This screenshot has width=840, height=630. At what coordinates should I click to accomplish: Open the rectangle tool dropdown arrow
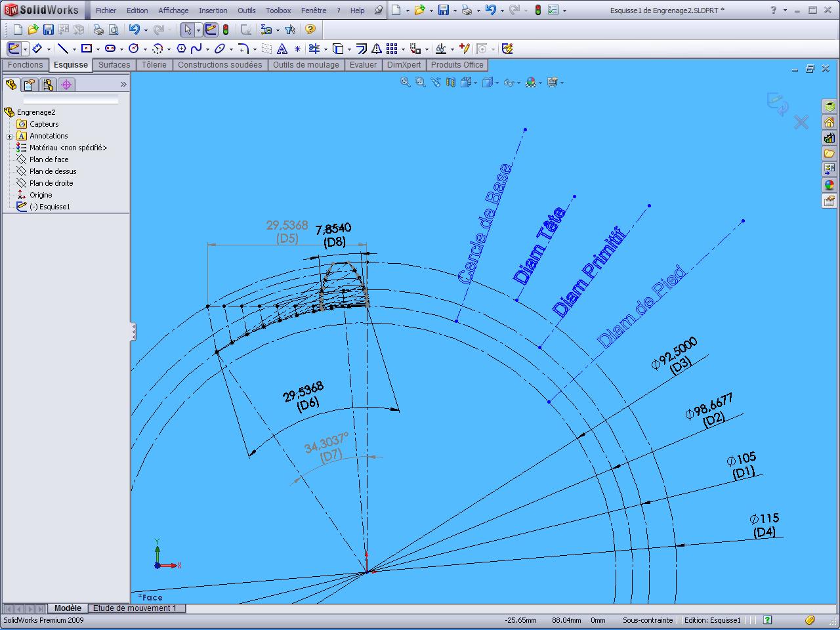(x=98, y=49)
